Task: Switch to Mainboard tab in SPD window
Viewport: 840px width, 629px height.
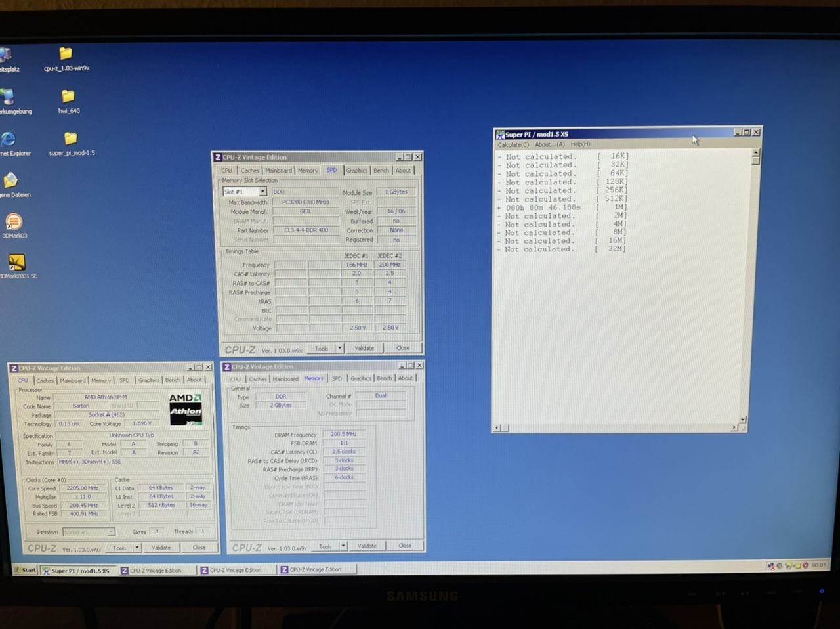Action: click(x=278, y=171)
